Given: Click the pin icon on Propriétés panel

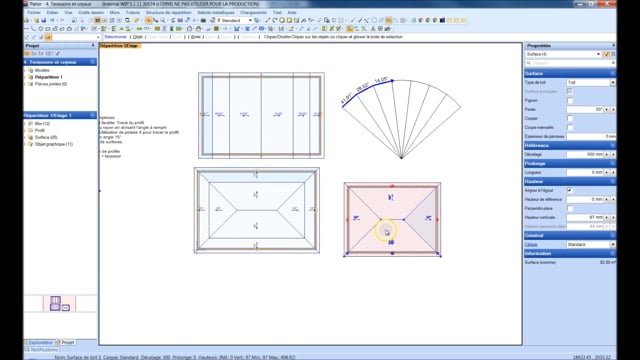Looking at the screenshot, I should tap(613, 46).
